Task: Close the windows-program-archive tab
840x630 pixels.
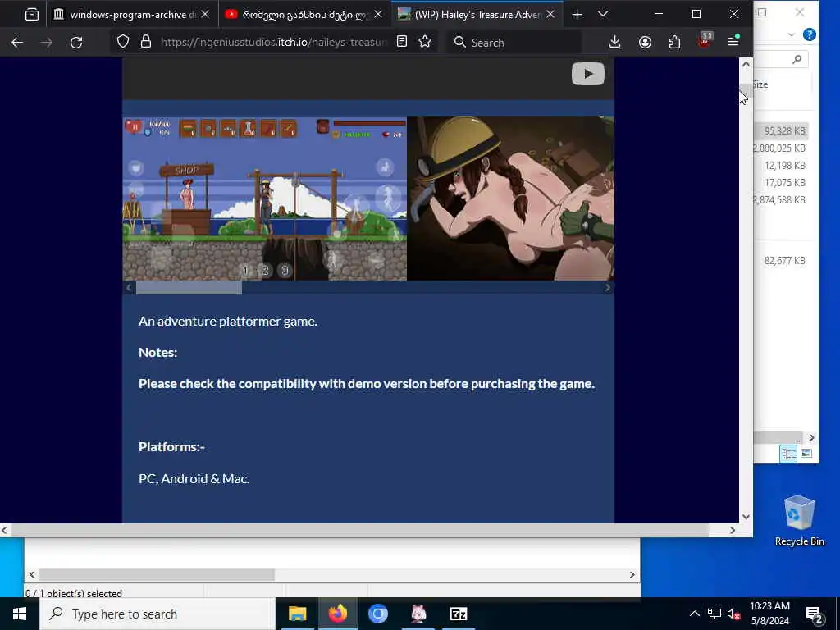Action: click(x=205, y=15)
